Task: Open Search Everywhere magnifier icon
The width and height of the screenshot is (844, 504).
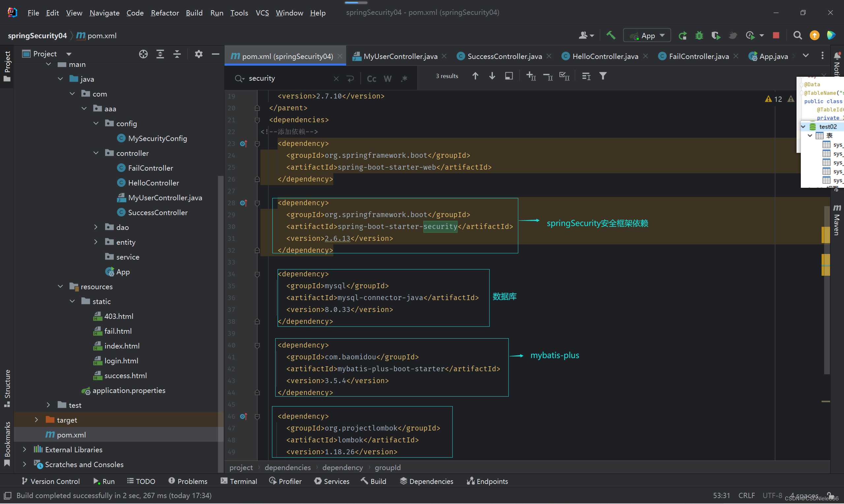Action: (798, 35)
